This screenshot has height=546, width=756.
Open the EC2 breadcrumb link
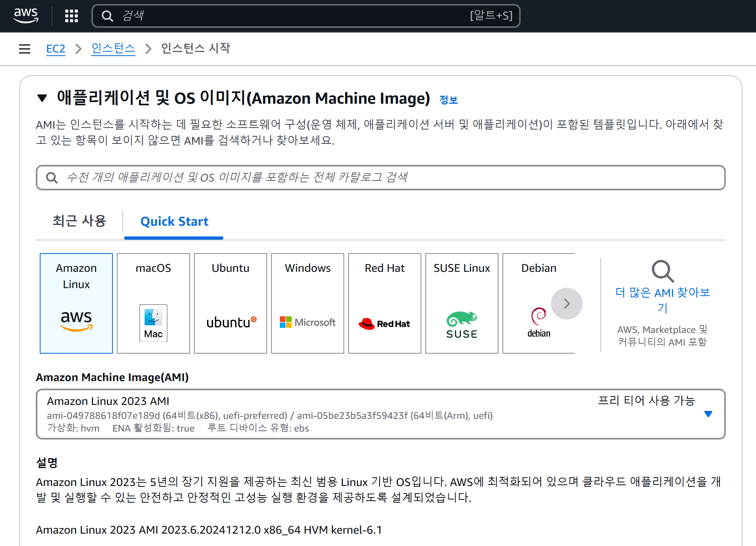(x=56, y=49)
